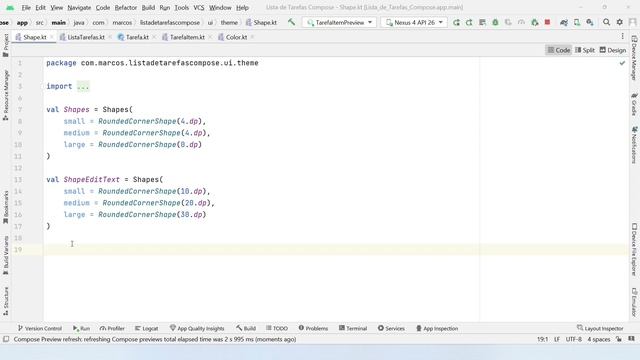Open the Refactor menu

pyautogui.click(x=126, y=7)
